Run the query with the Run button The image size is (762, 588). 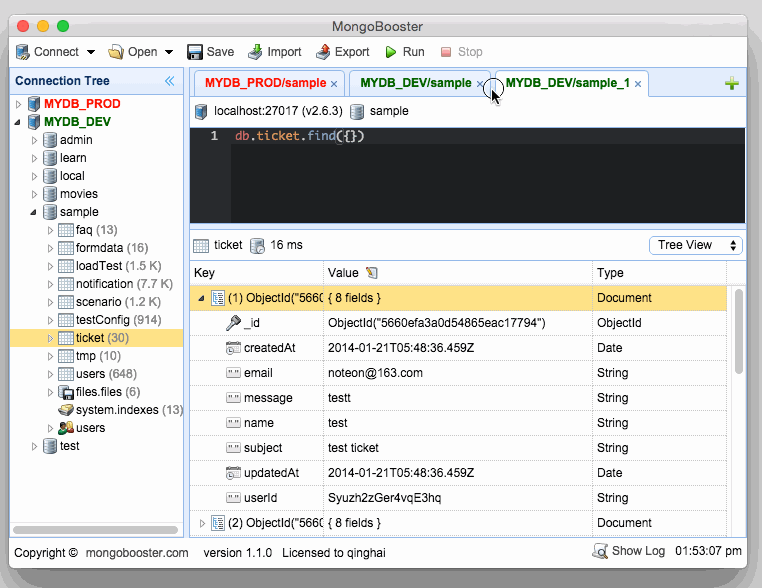[405, 52]
